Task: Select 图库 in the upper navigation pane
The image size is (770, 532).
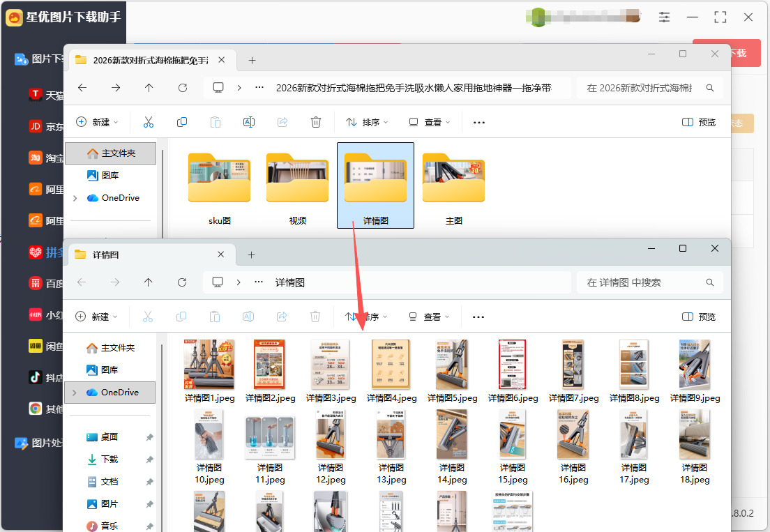Action: click(110, 175)
